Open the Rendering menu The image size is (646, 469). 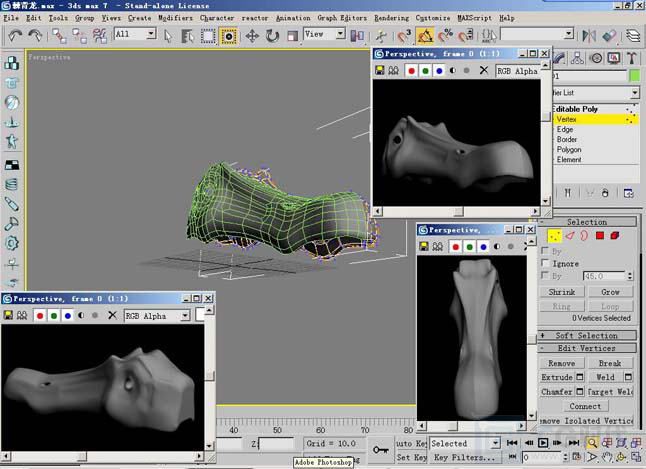(x=391, y=18)
